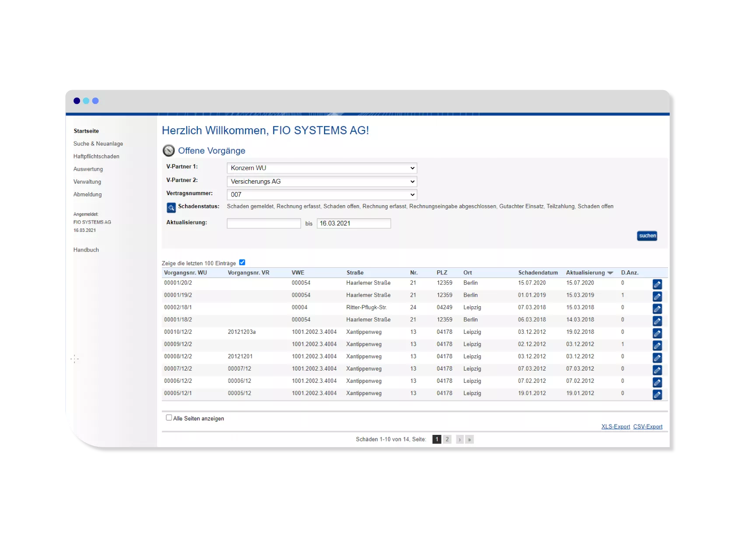Edit the entry 00001/19/2
The width and height of the screenshot is (735, 560).
coord(657,296)
